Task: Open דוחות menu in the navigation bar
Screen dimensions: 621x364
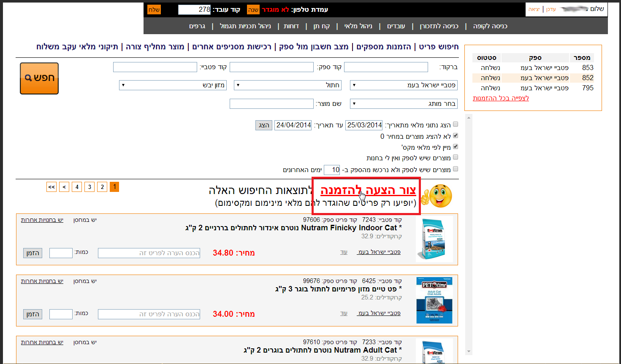Action: pos(291,26)
